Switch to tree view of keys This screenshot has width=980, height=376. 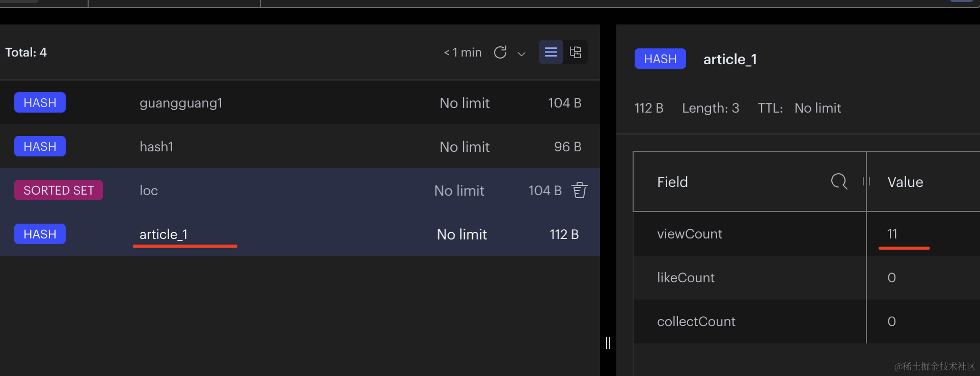click(576, 52)
